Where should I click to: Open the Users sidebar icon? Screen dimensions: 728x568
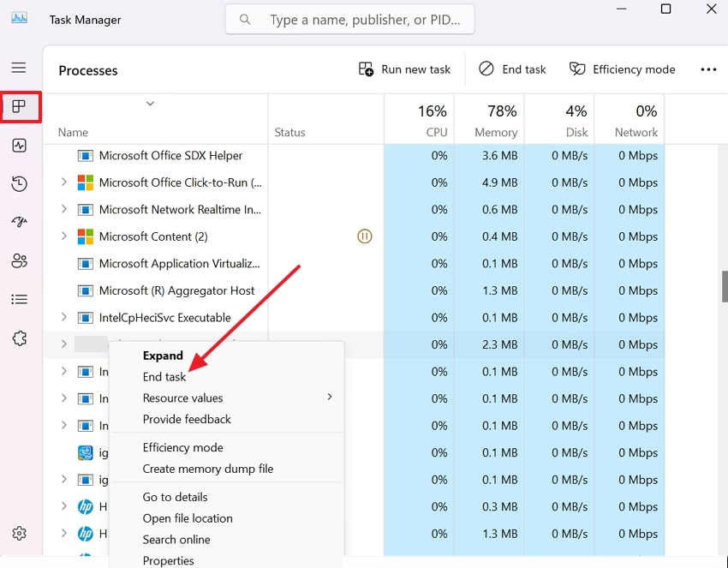(19, 261)
